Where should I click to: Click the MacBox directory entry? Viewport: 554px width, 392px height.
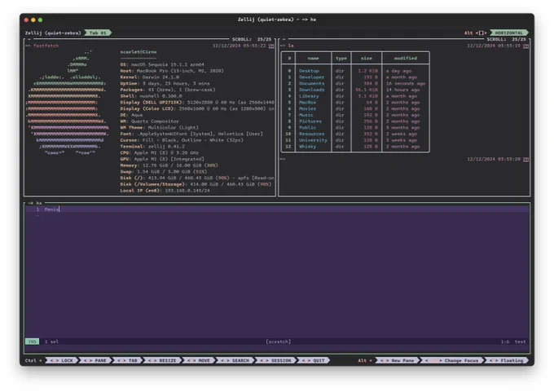(x=307, y=103)
